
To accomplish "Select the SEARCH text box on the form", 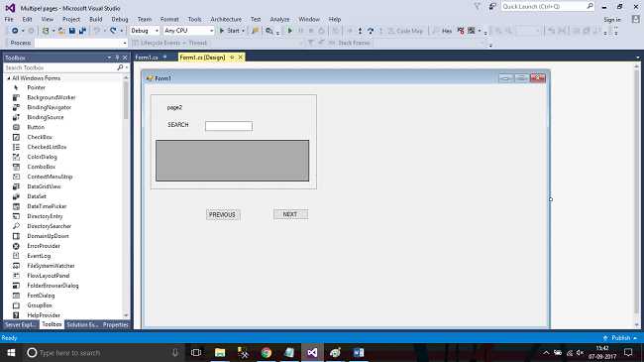I will tap(229, 126).
